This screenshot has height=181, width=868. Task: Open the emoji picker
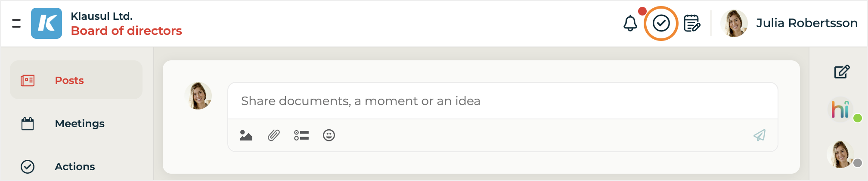coord(329,136)
